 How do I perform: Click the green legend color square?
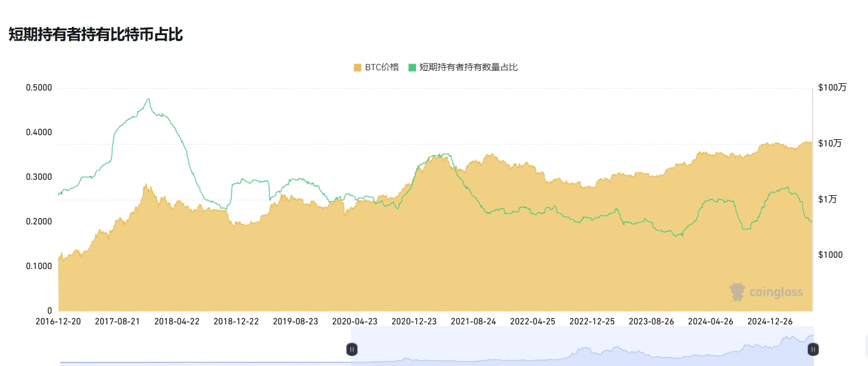tap(412, 68)
